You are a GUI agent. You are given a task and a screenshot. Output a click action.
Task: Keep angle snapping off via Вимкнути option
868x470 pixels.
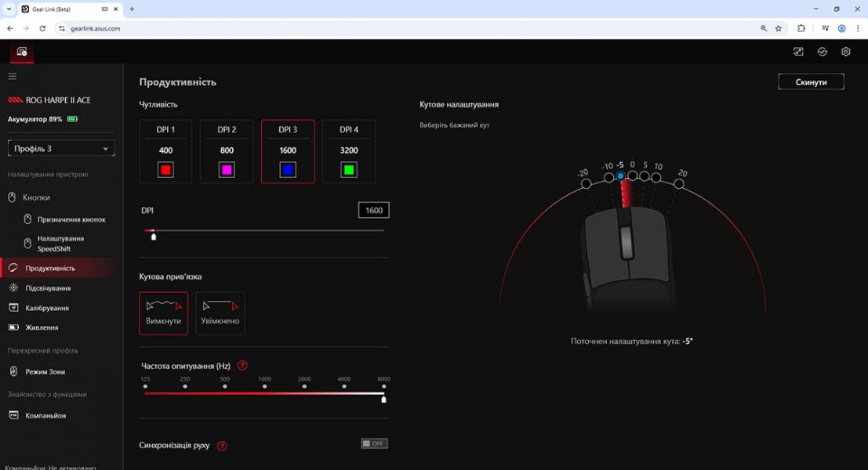point(163,313)
